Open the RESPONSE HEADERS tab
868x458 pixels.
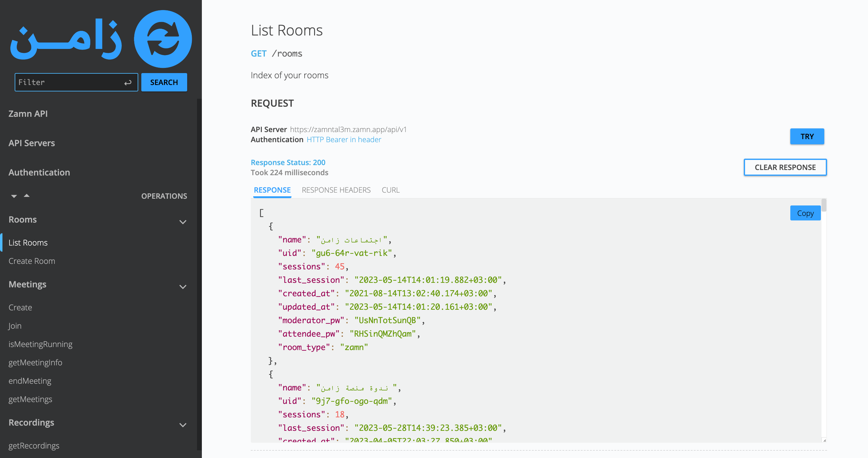(336, 190)
